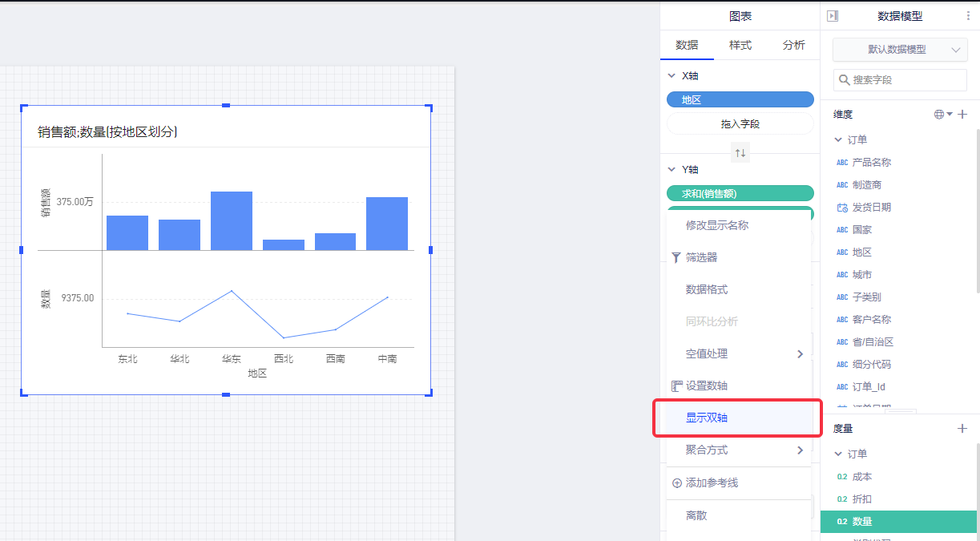This screenshot has width=980, height=541.
Task: Click the 设置数轴 axis icon in the context menu
Action: click(x=676, y=386)
